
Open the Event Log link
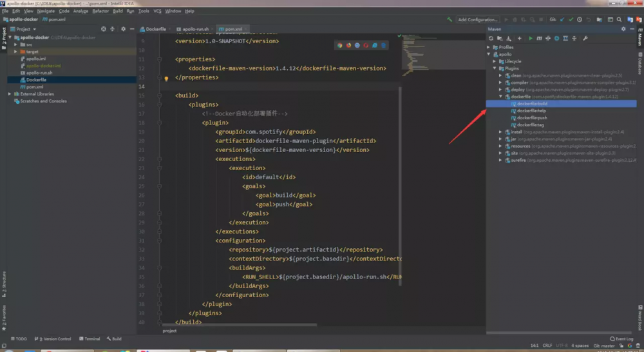pos(623,338)
